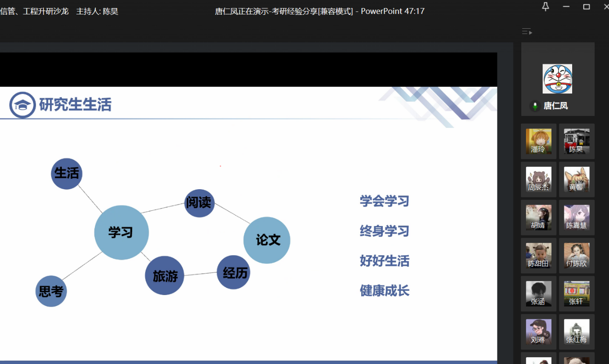This screenshot has width=609, height=364.
Task: Select presenter 唐仁凤's Doraemon avatar
Action: [557, 79]
